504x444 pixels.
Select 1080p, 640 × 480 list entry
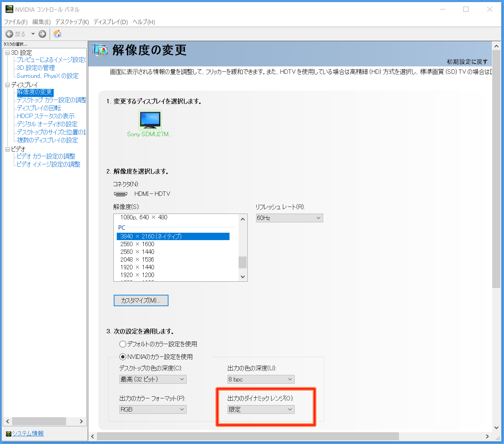(144, 217)
